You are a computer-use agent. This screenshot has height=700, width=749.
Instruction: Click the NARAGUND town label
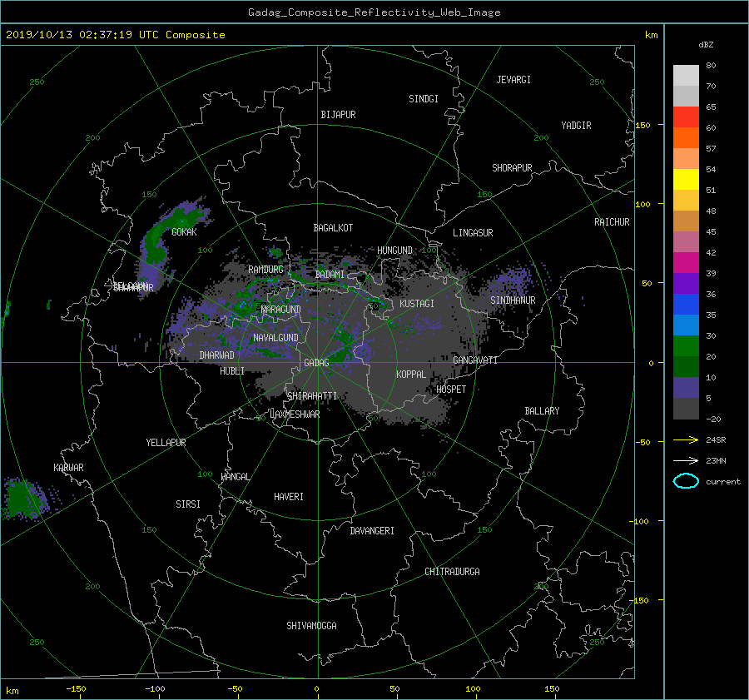tap(281, 310)
